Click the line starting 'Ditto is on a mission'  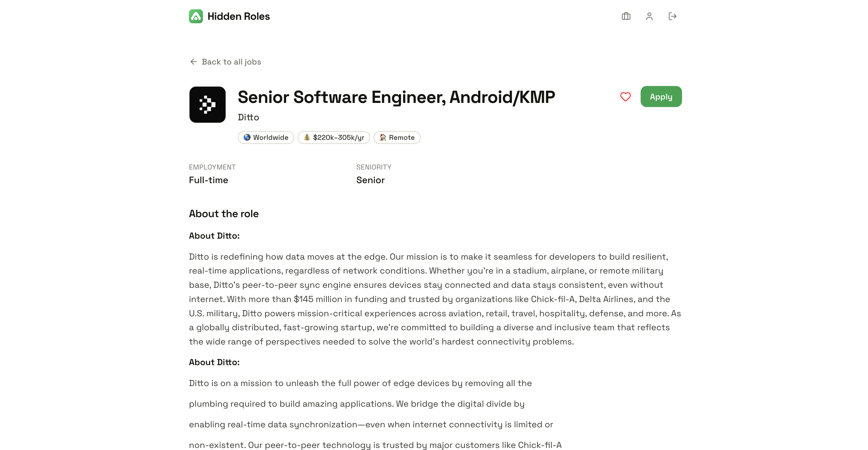point(360,383)
